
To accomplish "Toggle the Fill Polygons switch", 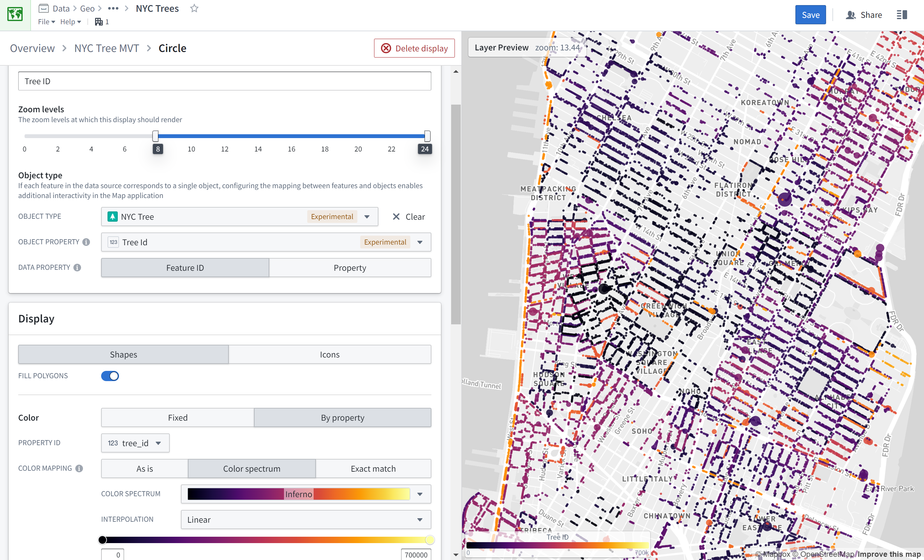I will tap(110, 376).
